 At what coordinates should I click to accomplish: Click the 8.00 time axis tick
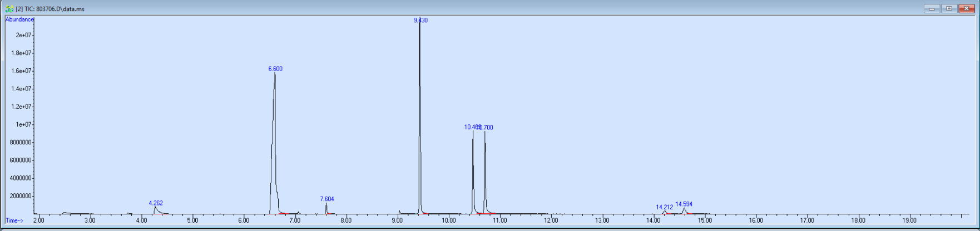pos(346,220)
